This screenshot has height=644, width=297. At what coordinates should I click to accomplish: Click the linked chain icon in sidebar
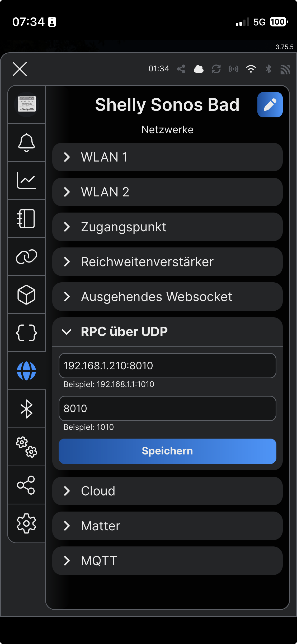click(26, 257)
